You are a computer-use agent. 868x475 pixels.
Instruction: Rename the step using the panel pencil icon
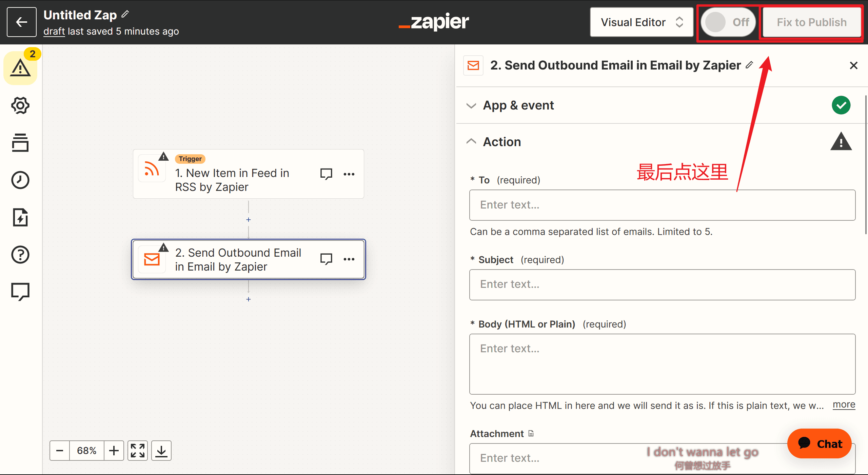point(749,65)
